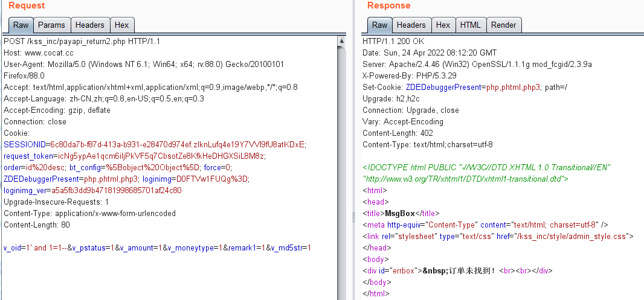Click the Upgrade: h2,h2c header
Screen dimensions: 644x300
pyautogui.click(x=391, y=99)
